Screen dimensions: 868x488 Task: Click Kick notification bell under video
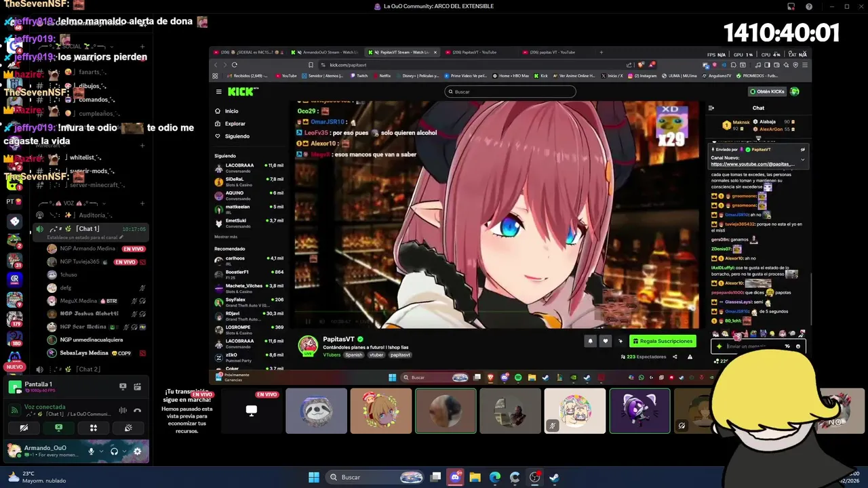pos(590,342)
